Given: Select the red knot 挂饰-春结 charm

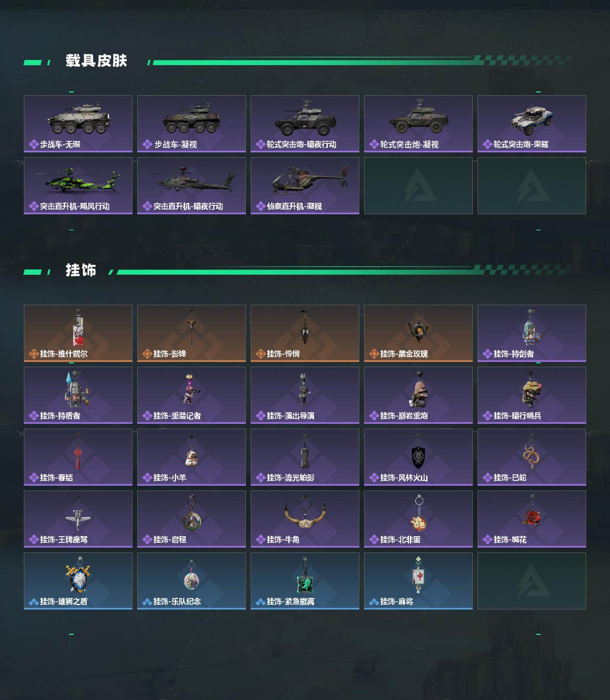Looking at the screenshot, I should [78, 457].
